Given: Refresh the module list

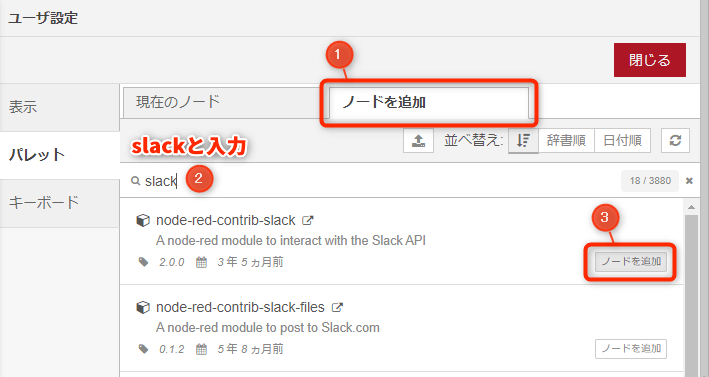Looking at the screenshot, I should point(675,141).
